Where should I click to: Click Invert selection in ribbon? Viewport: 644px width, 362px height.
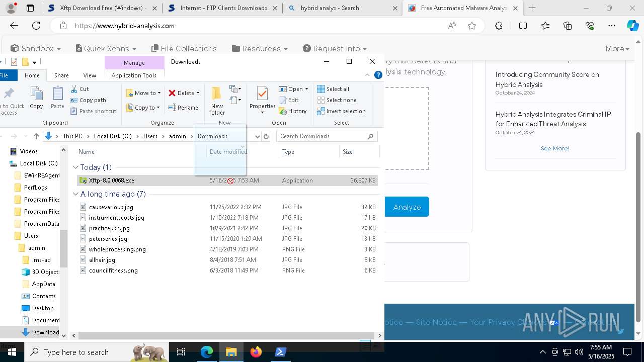pyautogui.click(x=342, y=111)
